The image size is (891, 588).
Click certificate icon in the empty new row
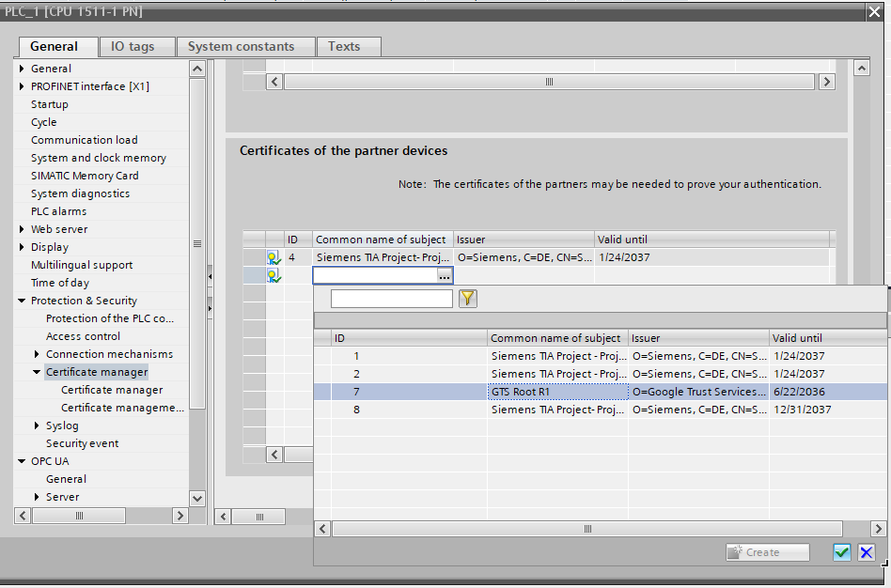click(x=274, y=275)
